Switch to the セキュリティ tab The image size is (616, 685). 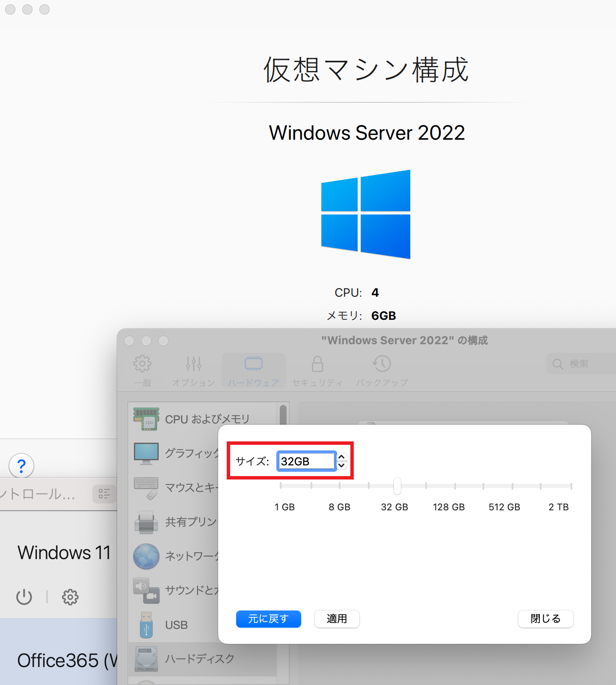pyautogui.click(x=317, y=370)
